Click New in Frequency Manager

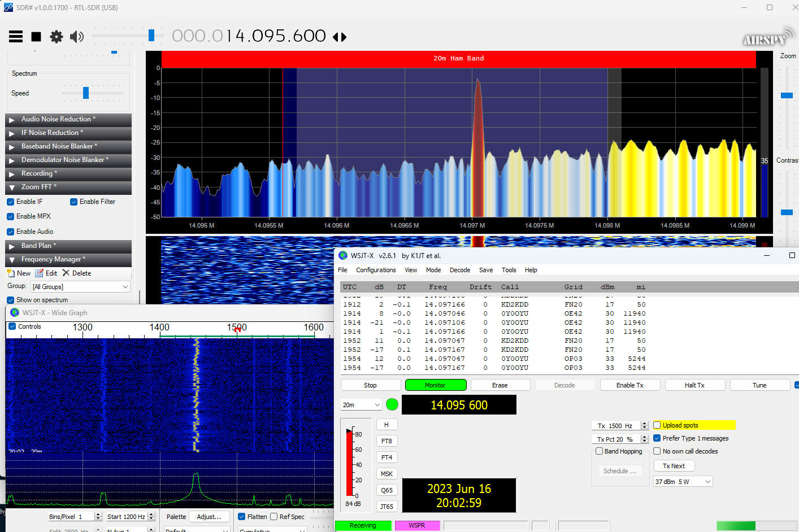tap(19, 273)
